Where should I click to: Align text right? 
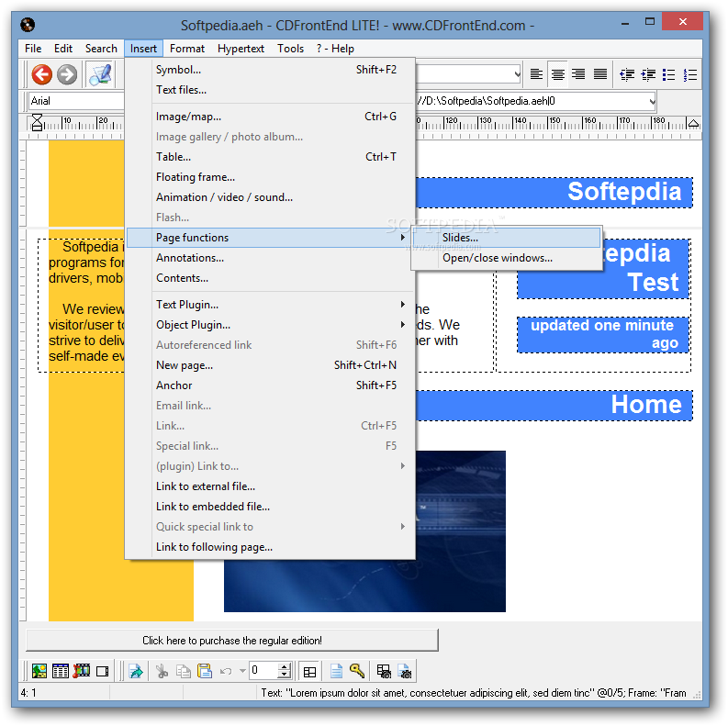[x=578, y=74]
